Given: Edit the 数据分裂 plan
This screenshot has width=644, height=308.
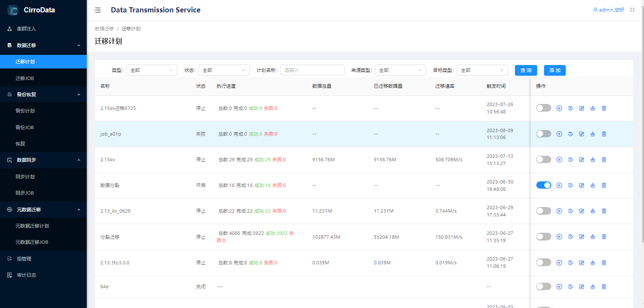Looking at the screenshot, I should [582, 185].
